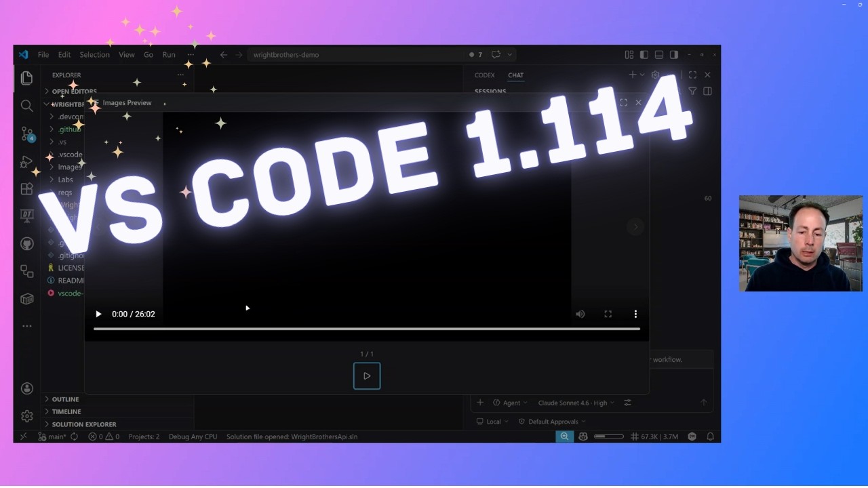Open the chat tools configuration icon
868x488 pixels.
(x=627, y=403)
